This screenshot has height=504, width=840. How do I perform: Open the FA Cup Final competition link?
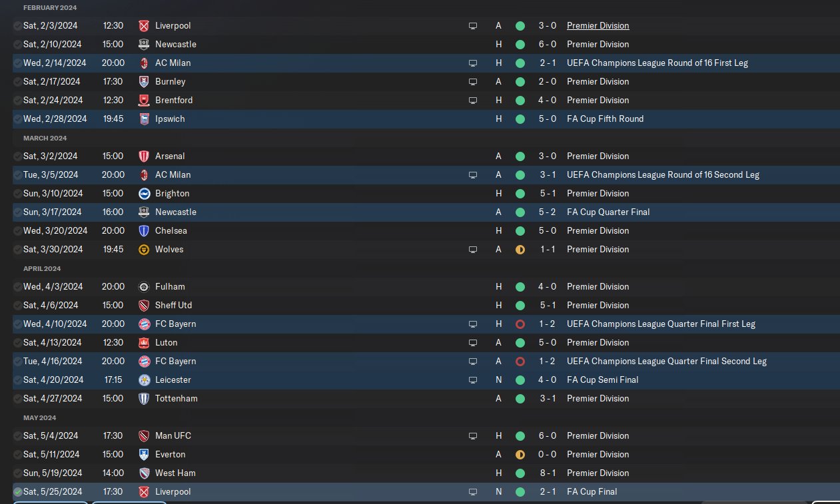point(592,492)
